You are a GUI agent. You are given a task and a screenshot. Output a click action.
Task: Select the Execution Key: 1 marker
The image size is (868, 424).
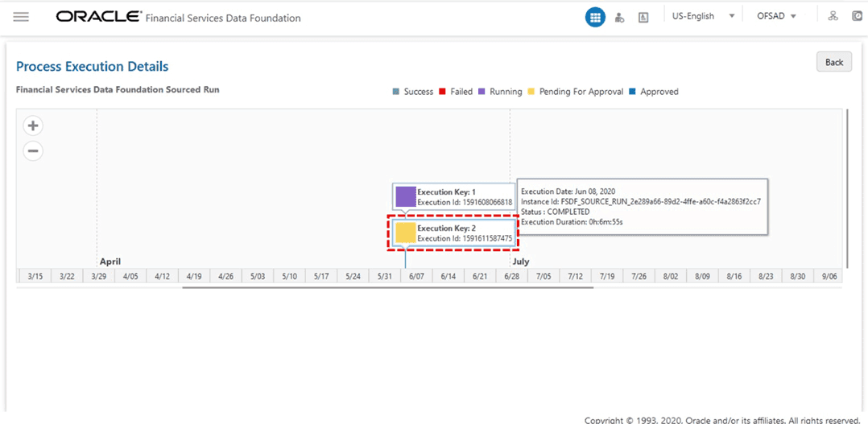coord(454,197)
